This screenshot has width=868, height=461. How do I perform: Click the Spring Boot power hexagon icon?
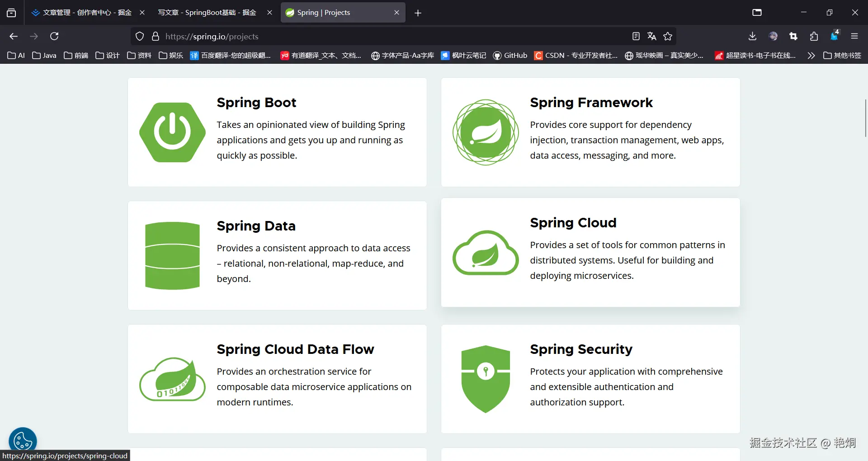pos(172,132)
